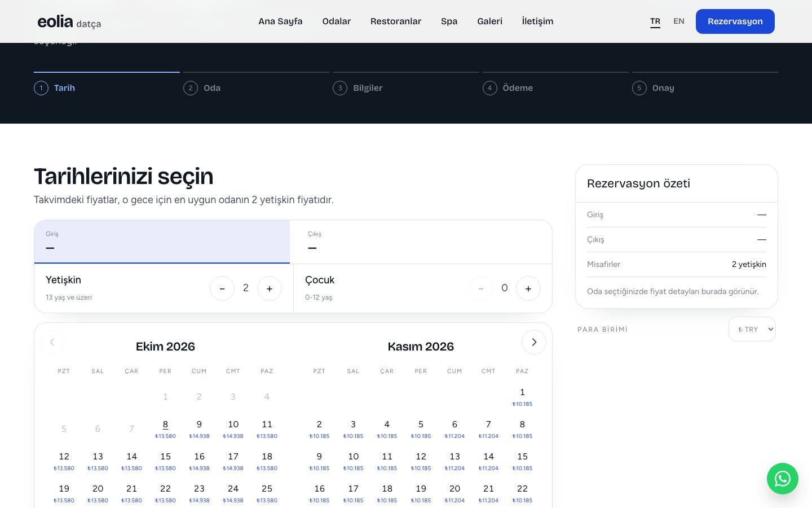812x508 pixels.
Task: Switch language to EN
Action: (679, 21)
